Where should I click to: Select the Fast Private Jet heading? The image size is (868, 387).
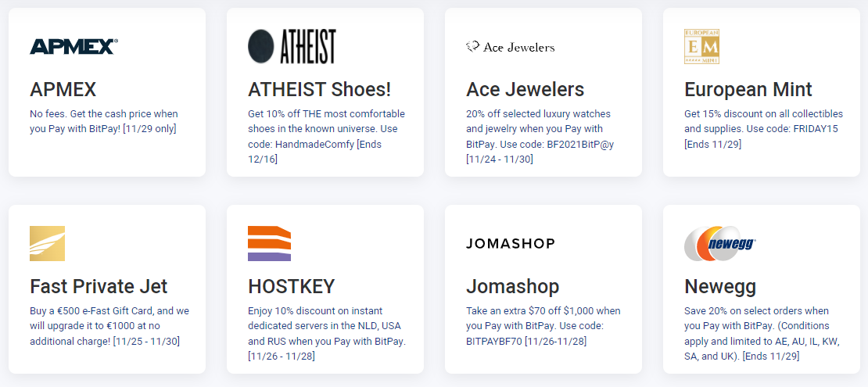point(99,286)
